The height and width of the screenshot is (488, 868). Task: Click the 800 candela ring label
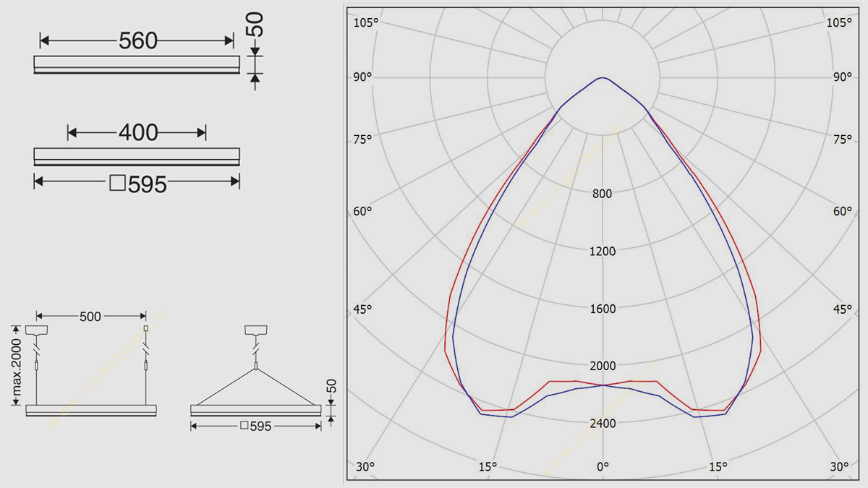coord(602,194)
